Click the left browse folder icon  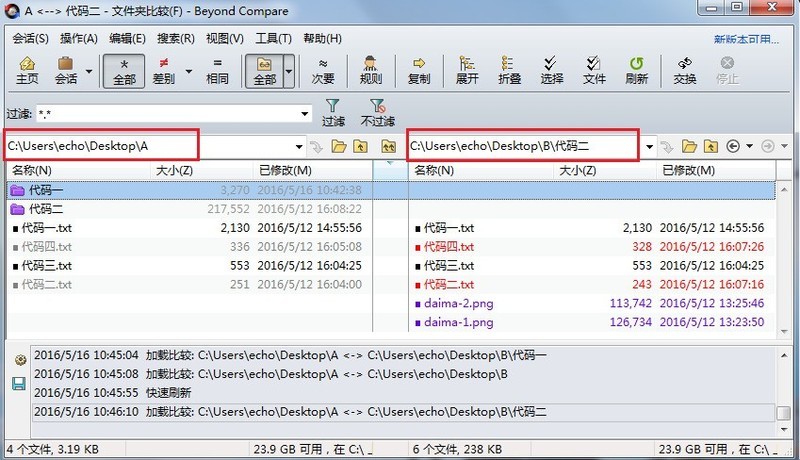click(339, 147)
